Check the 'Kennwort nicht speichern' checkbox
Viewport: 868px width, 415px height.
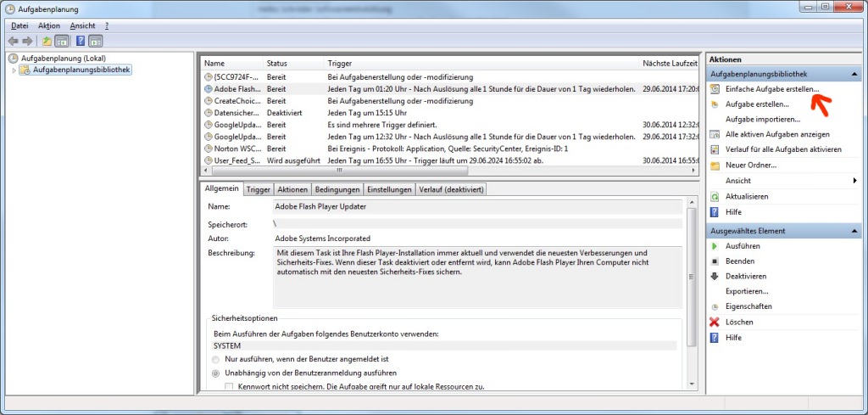(x=229, y=386)
